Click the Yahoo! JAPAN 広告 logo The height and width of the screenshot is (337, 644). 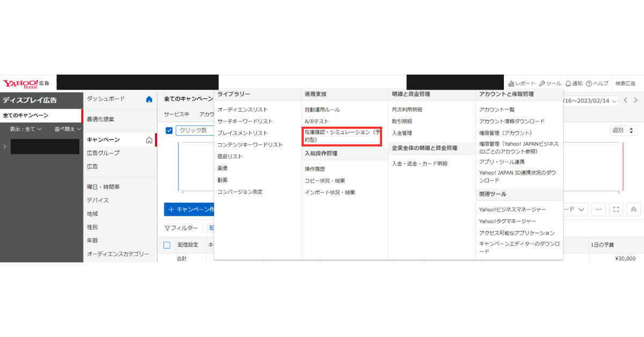tap(26, 84)
